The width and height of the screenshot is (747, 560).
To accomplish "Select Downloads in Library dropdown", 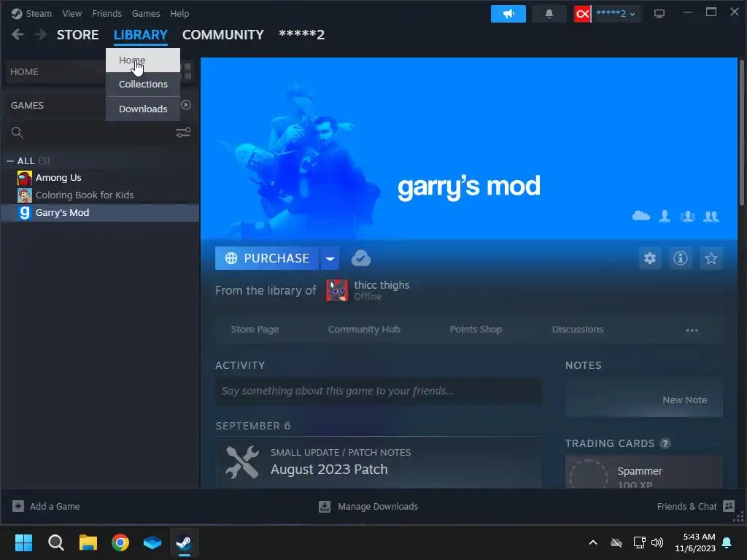I will 143,109.
